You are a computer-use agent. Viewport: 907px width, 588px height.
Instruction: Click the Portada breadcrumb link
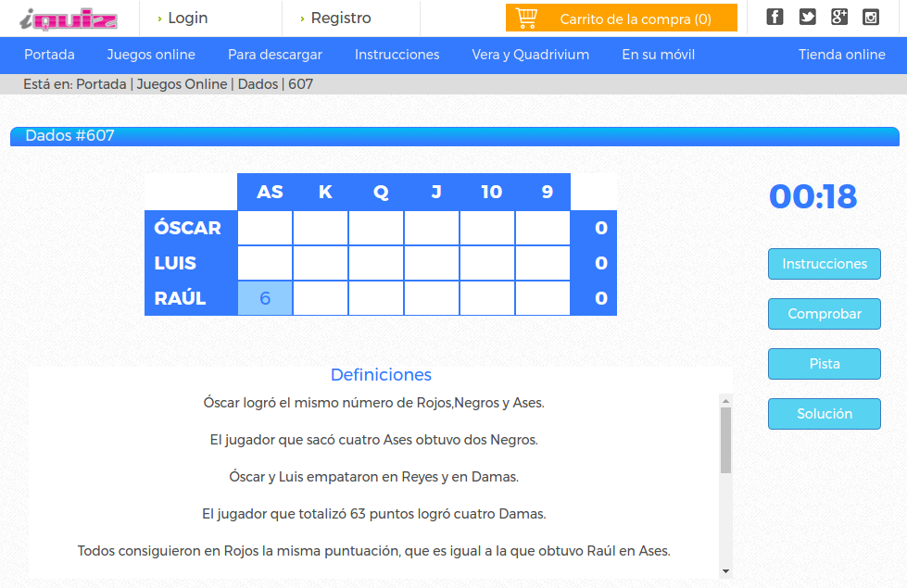pos(101,84)
